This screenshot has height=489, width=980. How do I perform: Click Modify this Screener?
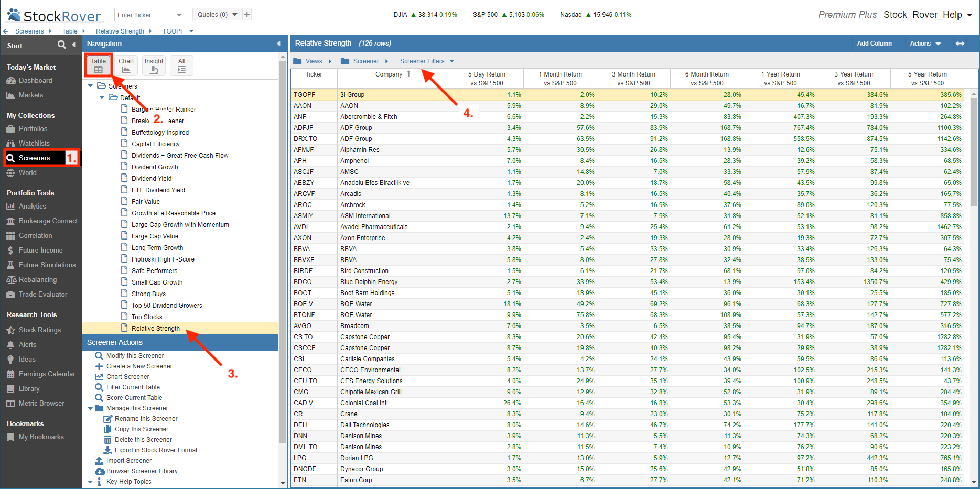[x=135, y=356]
